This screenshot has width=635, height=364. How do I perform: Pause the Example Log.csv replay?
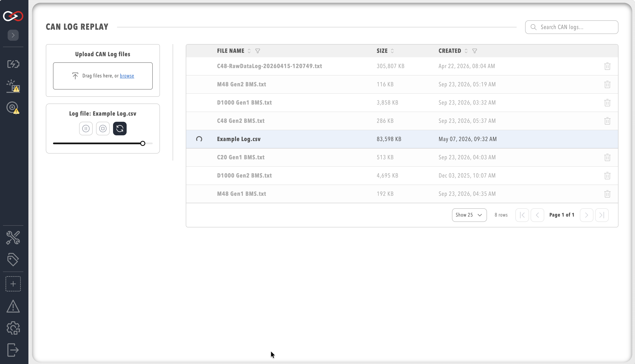(86, 129)
